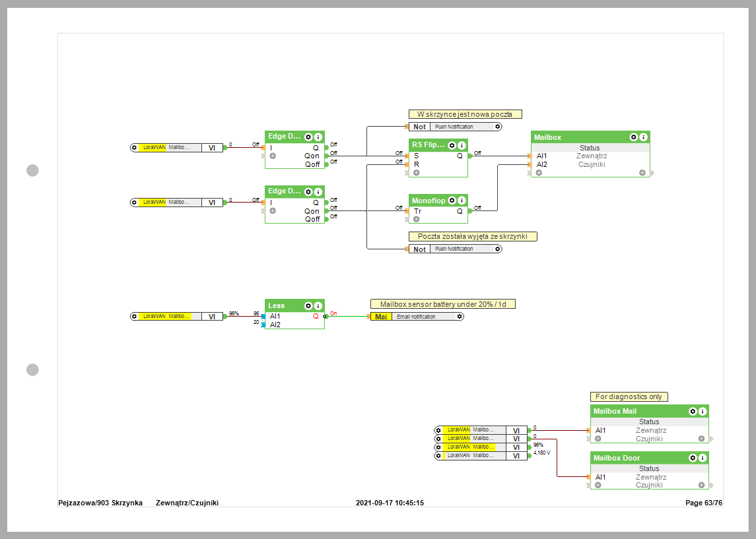Expand outputs plus on Mailbox block right side
Screen dimensions: 756x539
click(x=642, y=173)
